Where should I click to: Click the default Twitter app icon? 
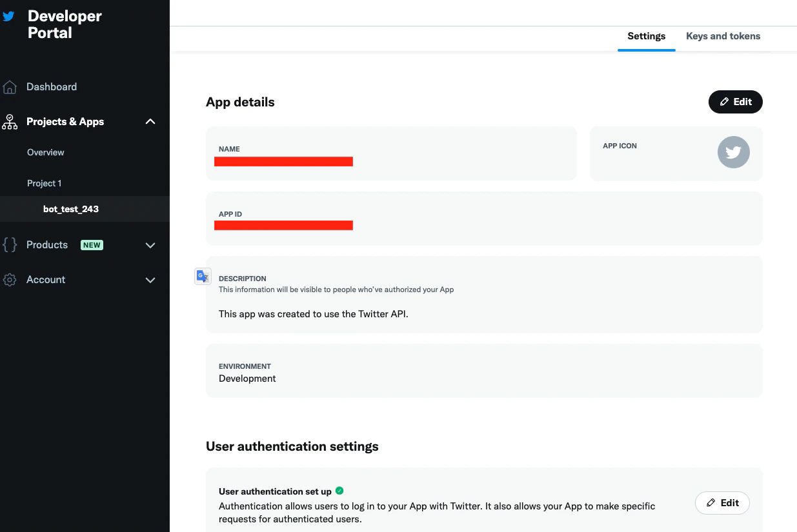[x=734, y=152]
